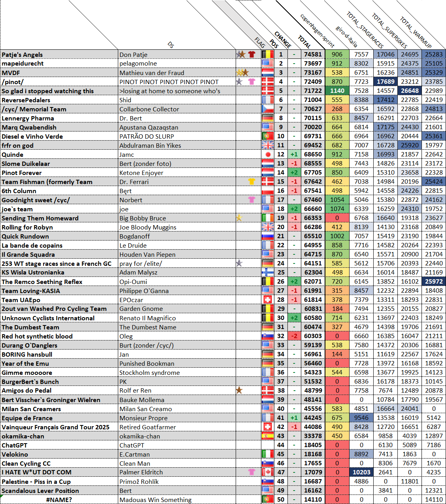
Task: Select the Finland flag for KS Wisla Ustronianka
Action: point(268,273)
